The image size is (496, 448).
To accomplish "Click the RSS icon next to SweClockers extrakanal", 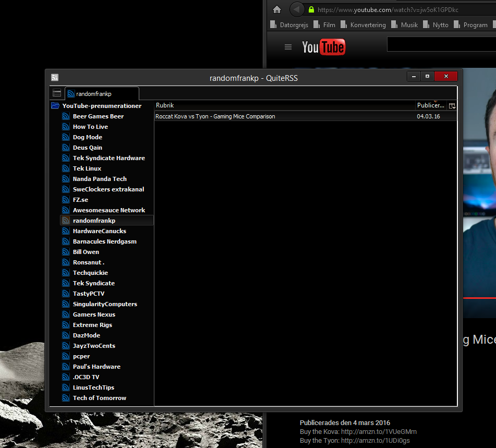I will point(66,189).
